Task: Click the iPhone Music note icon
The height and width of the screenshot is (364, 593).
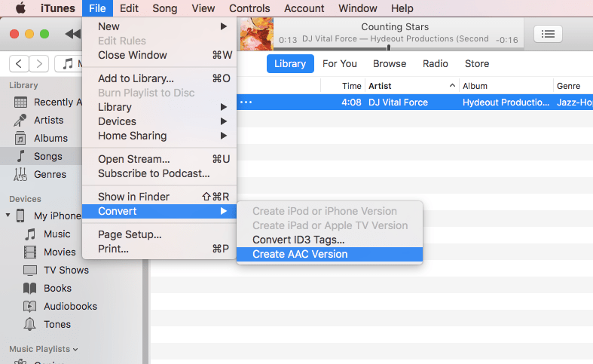Action: point(30,234)
